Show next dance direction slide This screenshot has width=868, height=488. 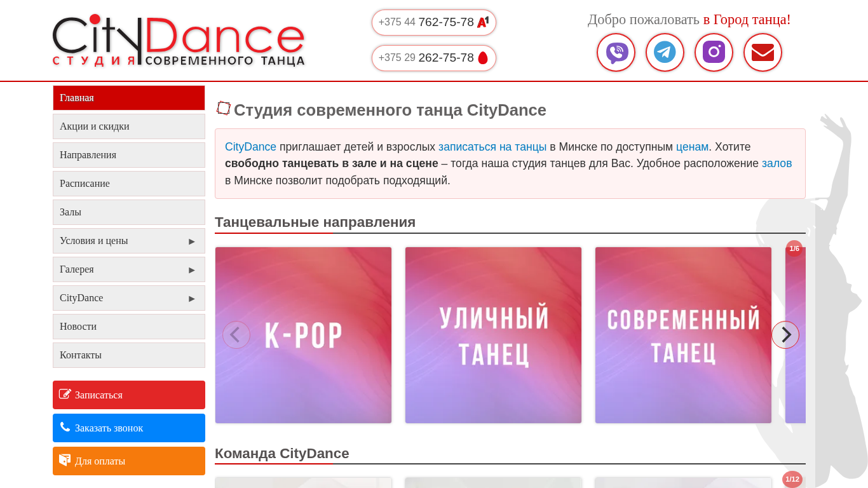785,335
